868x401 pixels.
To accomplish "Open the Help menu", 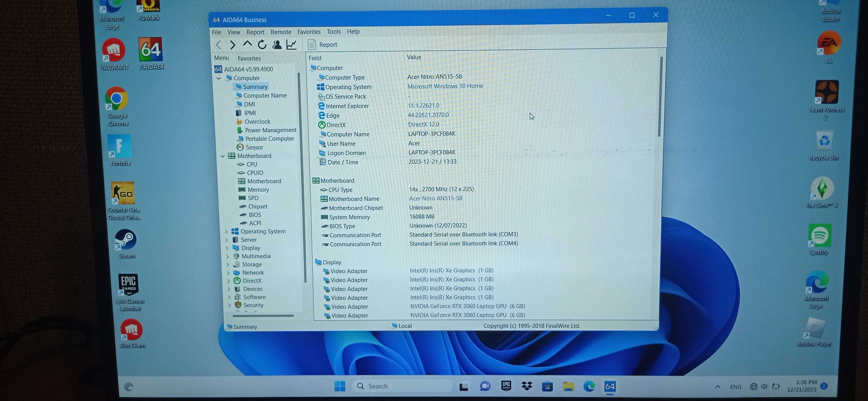I will [353, 31].
